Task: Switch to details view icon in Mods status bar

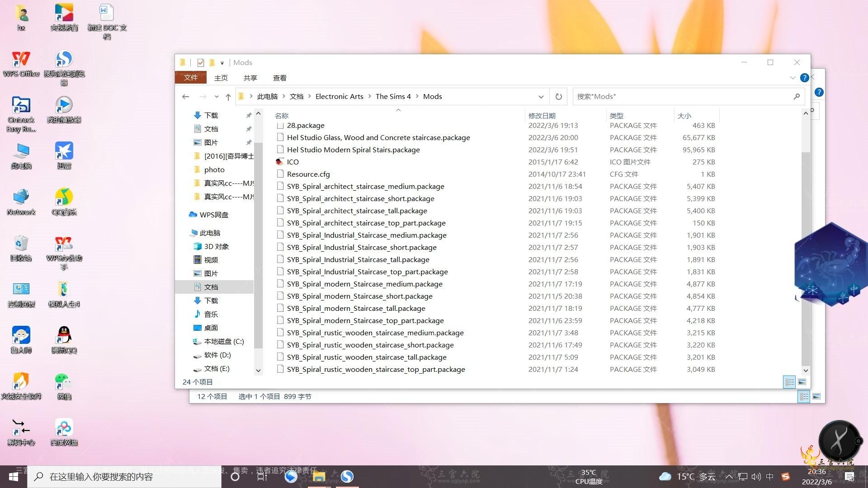Action: pyautogui.click(x=789, y=382)
